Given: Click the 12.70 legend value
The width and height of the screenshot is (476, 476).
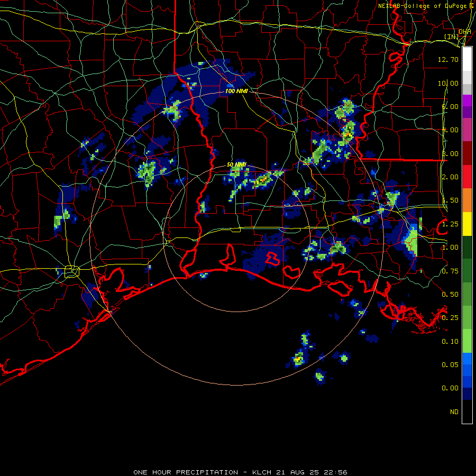Looking at the screenshot, I should point(448,59).
